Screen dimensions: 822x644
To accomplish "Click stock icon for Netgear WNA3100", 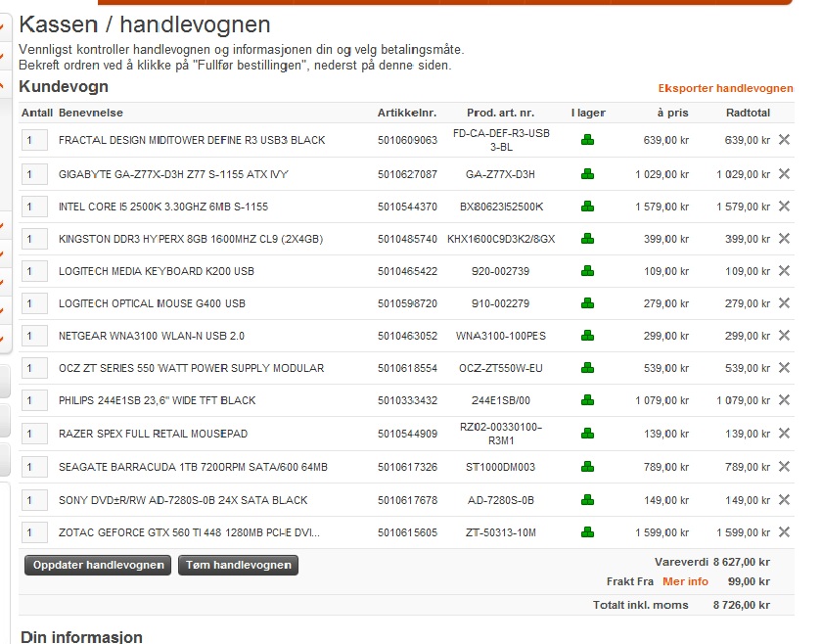I will [588, 336].
